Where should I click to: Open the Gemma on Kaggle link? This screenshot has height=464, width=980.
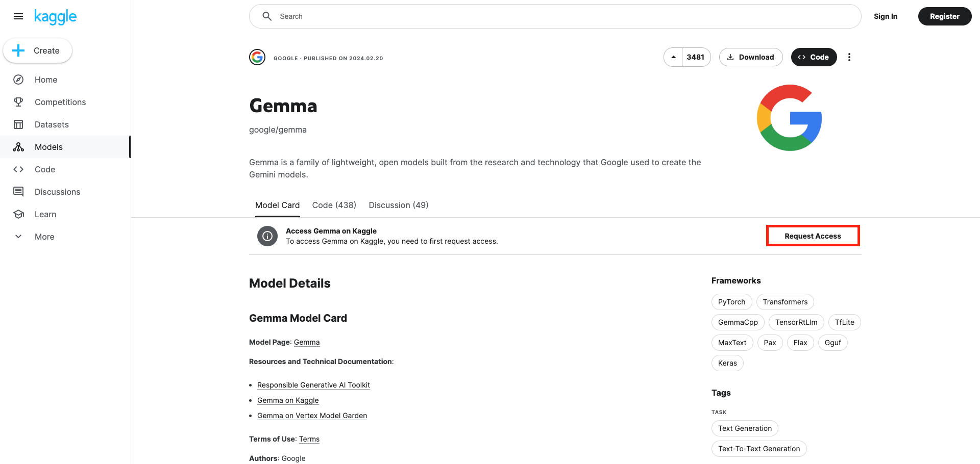pos(288,400)
